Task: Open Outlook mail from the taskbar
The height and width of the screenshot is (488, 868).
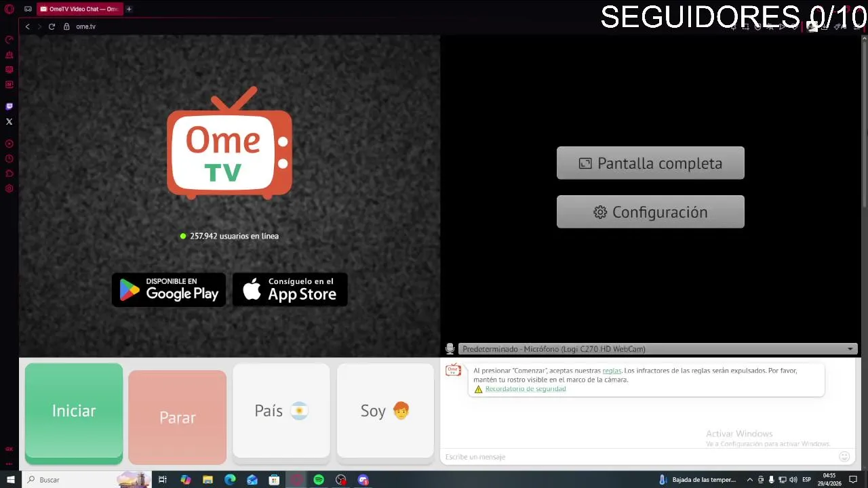Action: [252, 480]
